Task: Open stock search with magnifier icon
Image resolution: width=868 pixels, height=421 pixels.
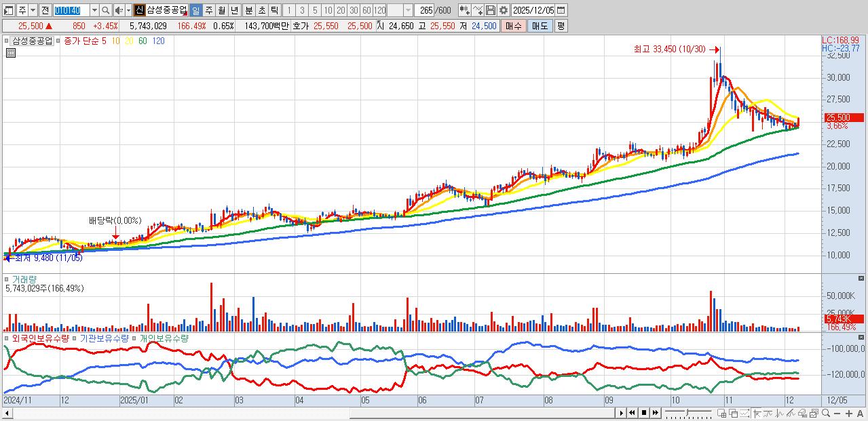Action: click(x=106, y=10)
